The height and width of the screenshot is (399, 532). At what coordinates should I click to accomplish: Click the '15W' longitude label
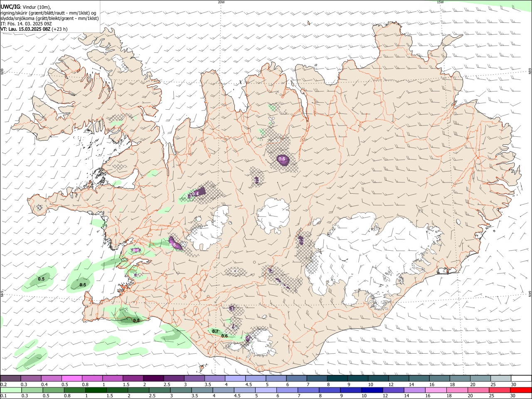point(440,2)
